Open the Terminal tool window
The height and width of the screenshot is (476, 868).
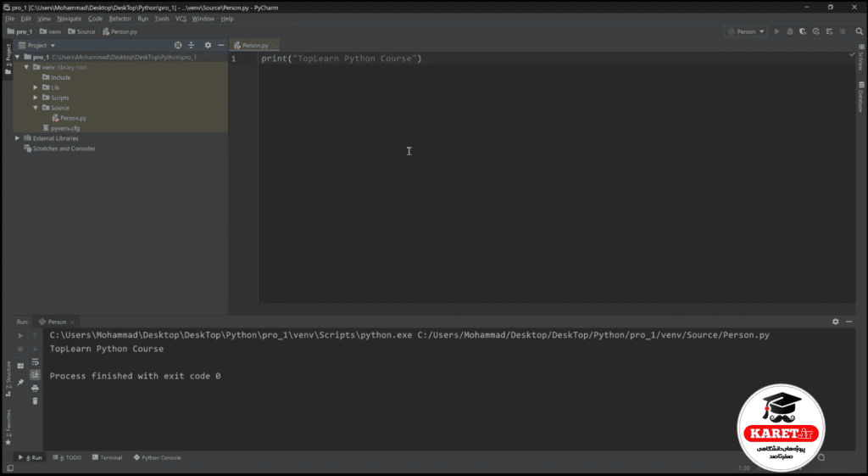pos(108,457)
